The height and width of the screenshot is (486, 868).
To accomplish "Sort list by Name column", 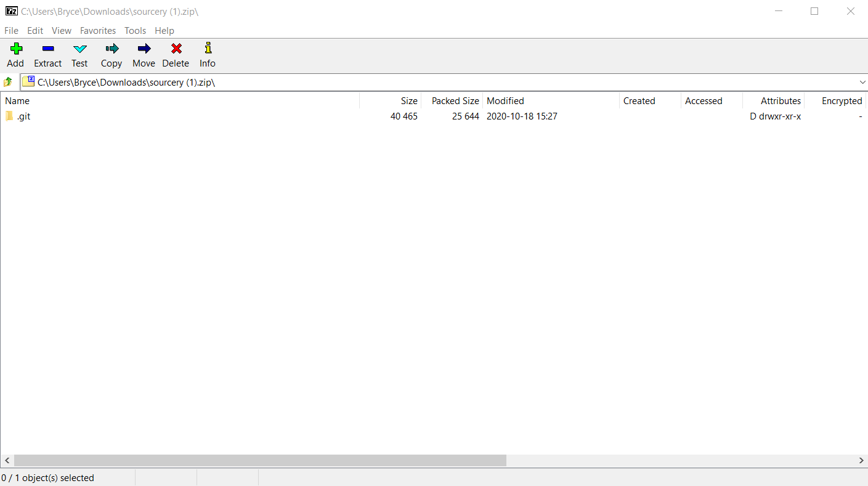I will (17, 101).
